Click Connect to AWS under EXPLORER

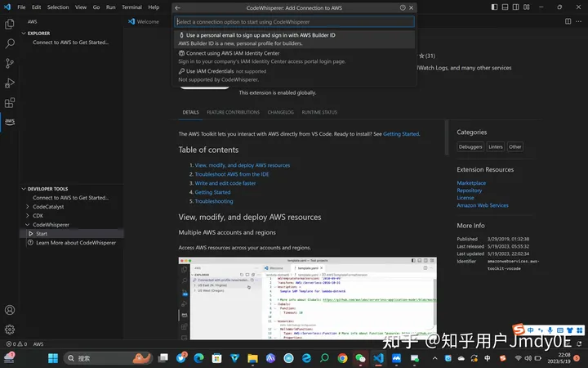point(70,43)
